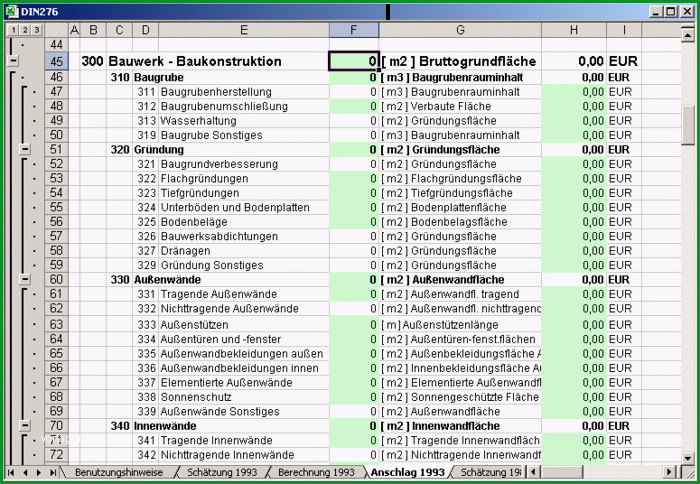
Task: Select column I header
Action: click(x=624, y=30)
